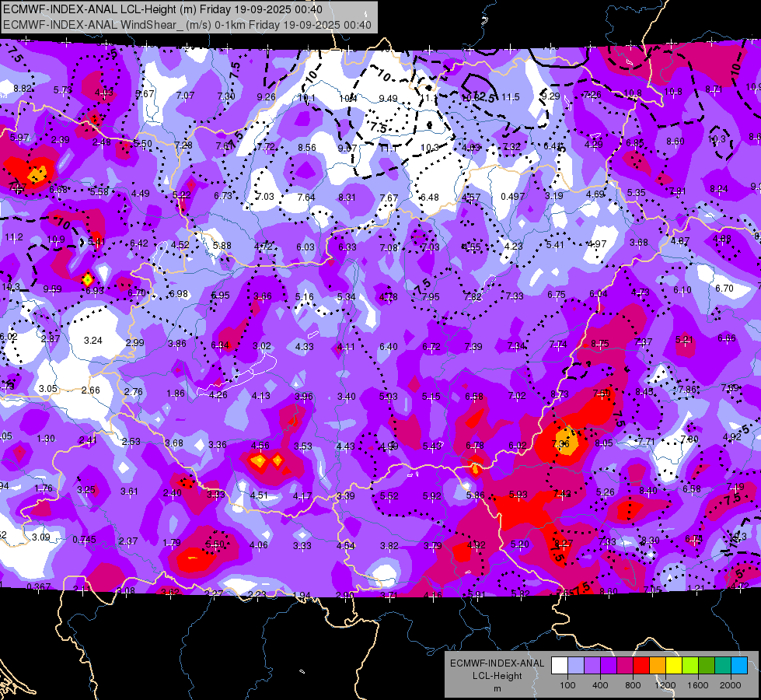
Task: Click the grid value 2.66
Action: click(x=90, y=390)
